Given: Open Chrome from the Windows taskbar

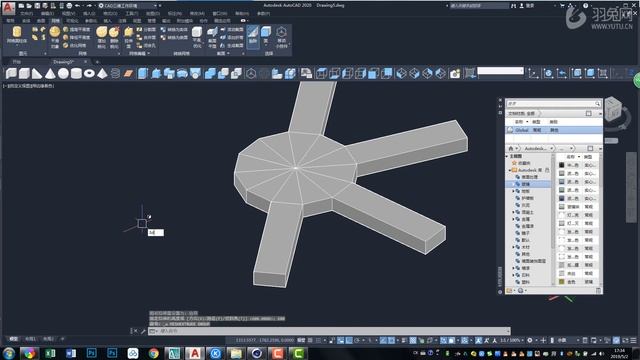Looking at the screenshot, I should (153, 353).
